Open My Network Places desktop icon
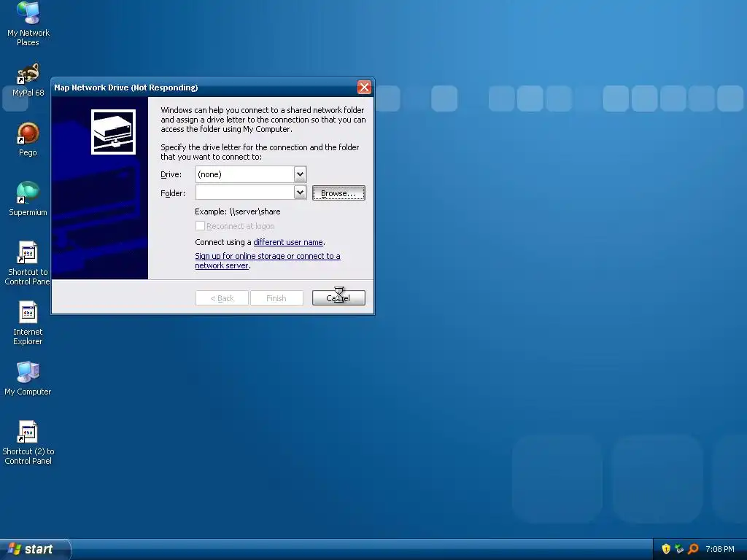 click(28, 24)
